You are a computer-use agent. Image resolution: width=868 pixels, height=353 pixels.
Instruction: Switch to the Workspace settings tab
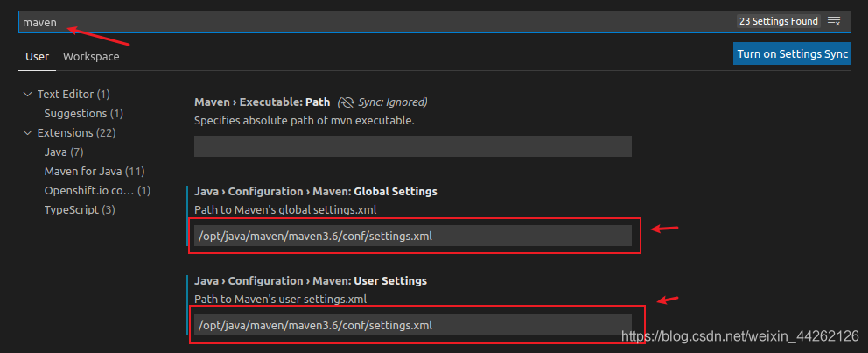click(91, 57)
